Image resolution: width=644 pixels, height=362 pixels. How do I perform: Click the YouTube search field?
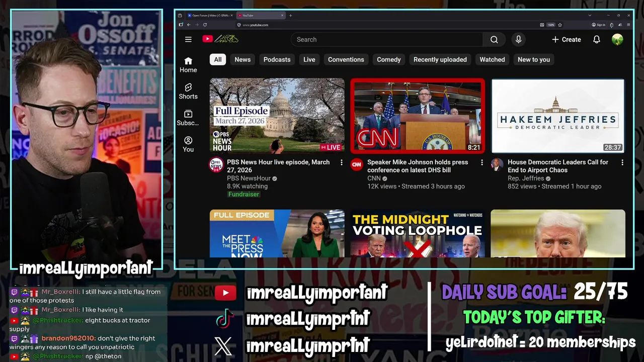(x=387, y=39)
